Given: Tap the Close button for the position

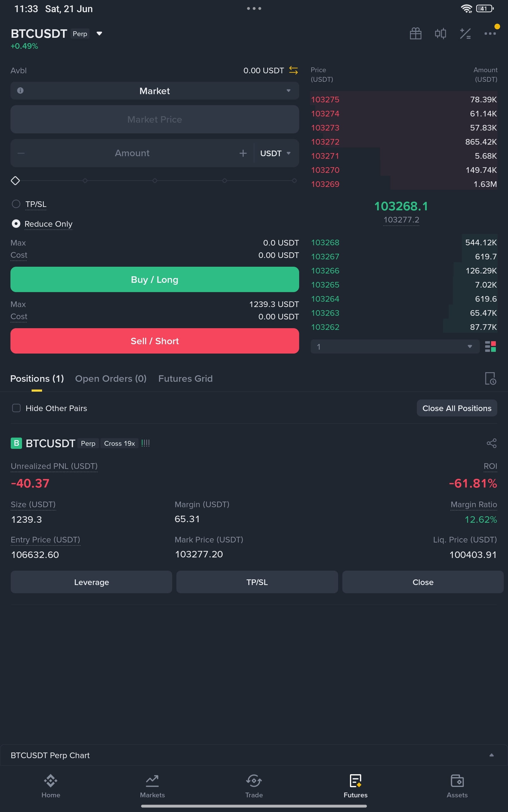Looking at the screenshot, I should (x=423, y=582).
